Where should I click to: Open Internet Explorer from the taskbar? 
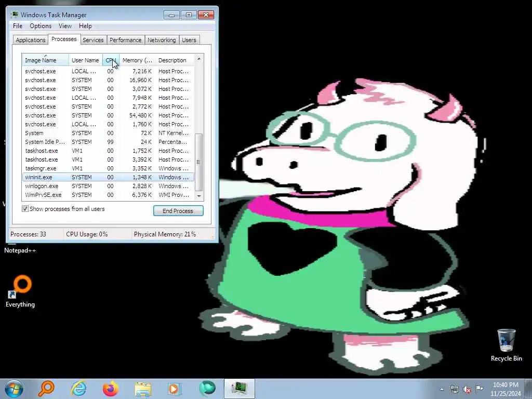tap(78, 389)
